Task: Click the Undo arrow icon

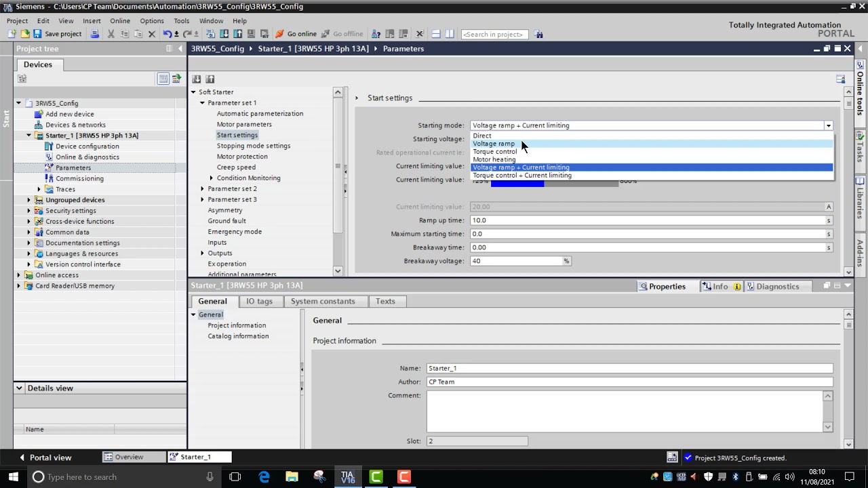Action: [x=167, y=34]
